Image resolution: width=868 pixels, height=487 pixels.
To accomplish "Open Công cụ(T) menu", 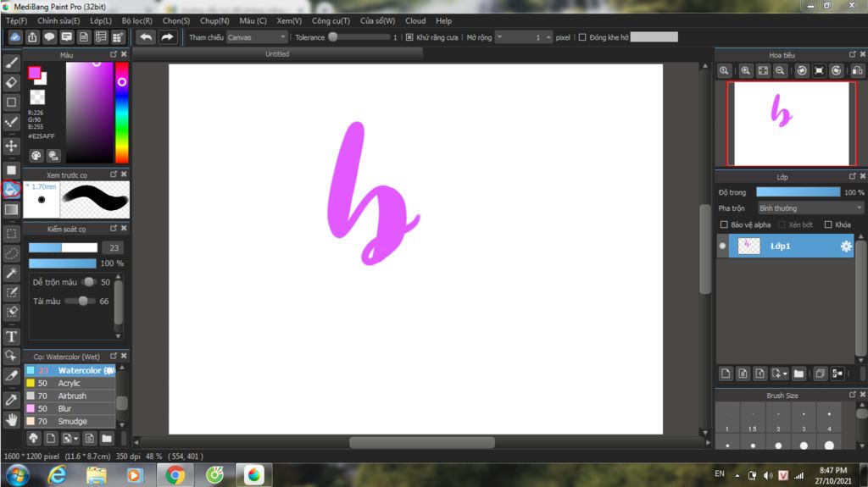I will coord(331,20).
